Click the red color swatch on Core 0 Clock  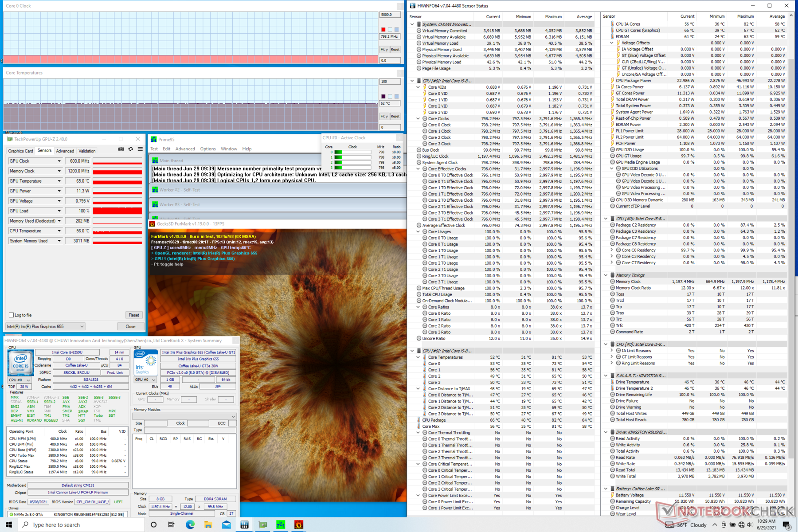383,30
